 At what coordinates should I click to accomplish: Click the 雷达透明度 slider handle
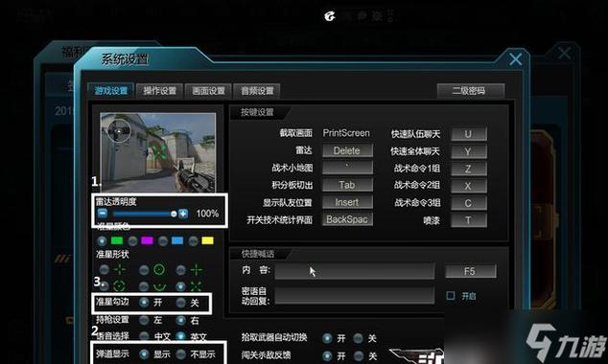[174, 214]
